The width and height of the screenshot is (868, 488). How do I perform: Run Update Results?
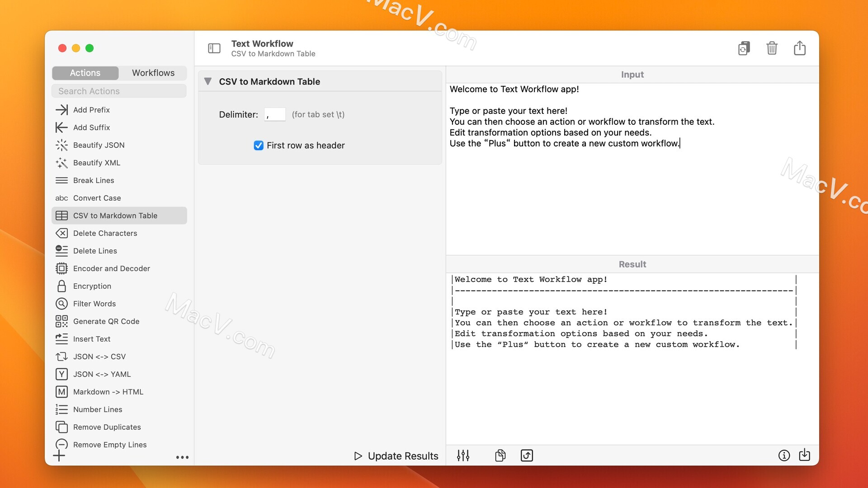[x=396, y=455]
